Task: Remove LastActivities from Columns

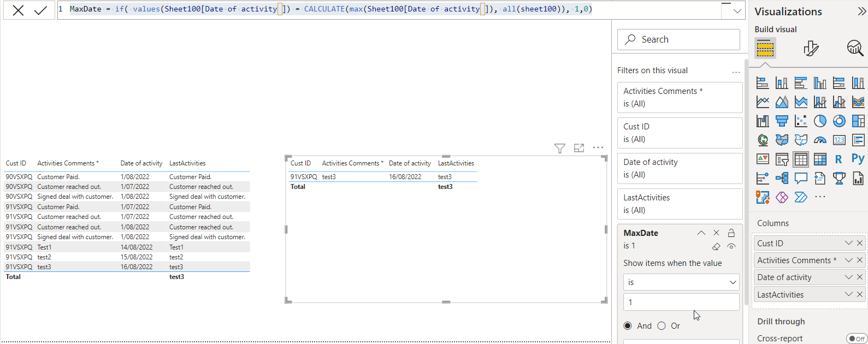Action: (x=860, y=294)
